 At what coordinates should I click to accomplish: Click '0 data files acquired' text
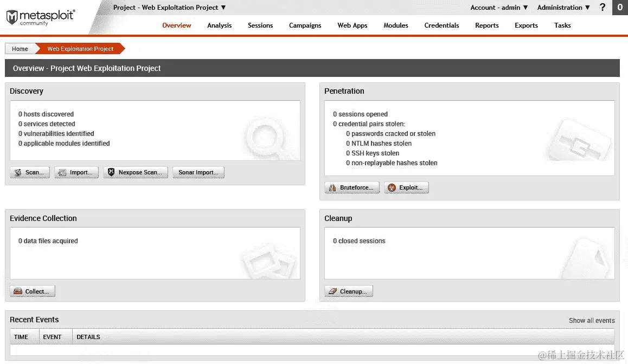click(x=48, y=241)
